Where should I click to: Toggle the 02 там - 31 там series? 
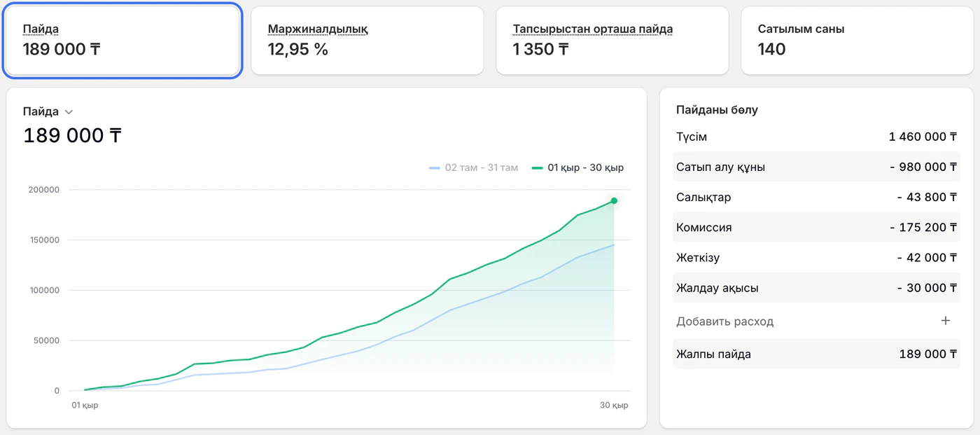[x=474, y=167]
